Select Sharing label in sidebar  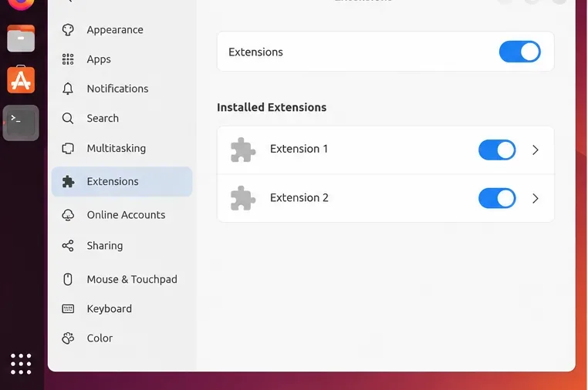point(105,246)
